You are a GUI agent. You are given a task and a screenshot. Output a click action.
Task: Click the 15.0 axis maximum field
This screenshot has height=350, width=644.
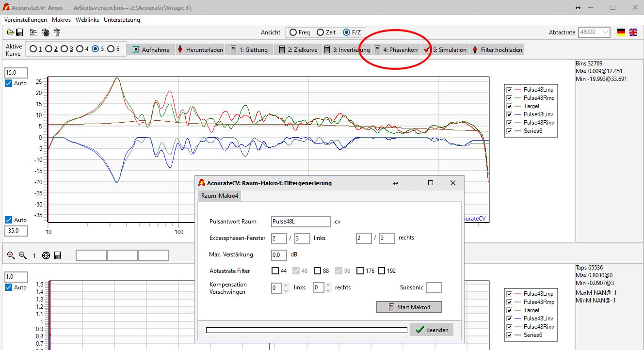(16, 73)
